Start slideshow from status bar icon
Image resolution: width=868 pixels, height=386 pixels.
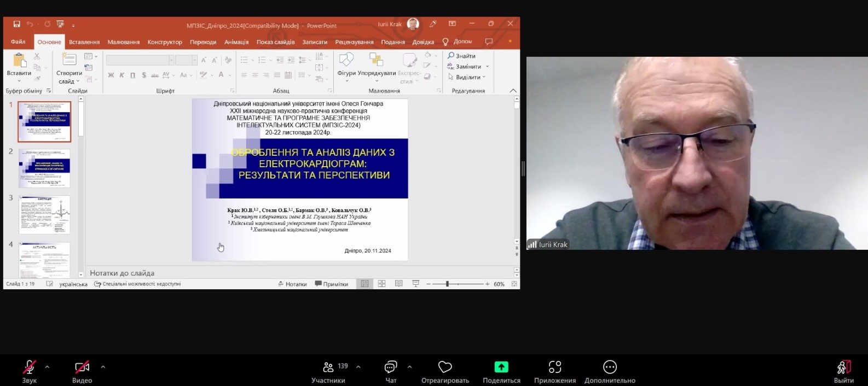(x=415, y=284)
